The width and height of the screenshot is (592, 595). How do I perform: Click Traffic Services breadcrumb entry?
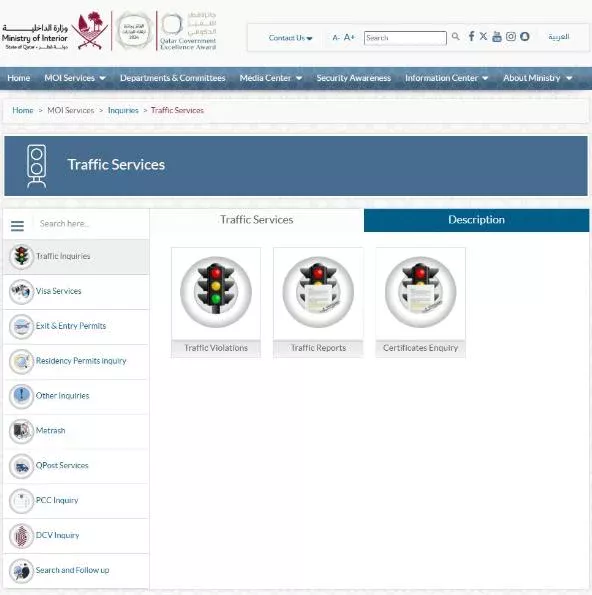pyautogui.click(x=177, y=110)
